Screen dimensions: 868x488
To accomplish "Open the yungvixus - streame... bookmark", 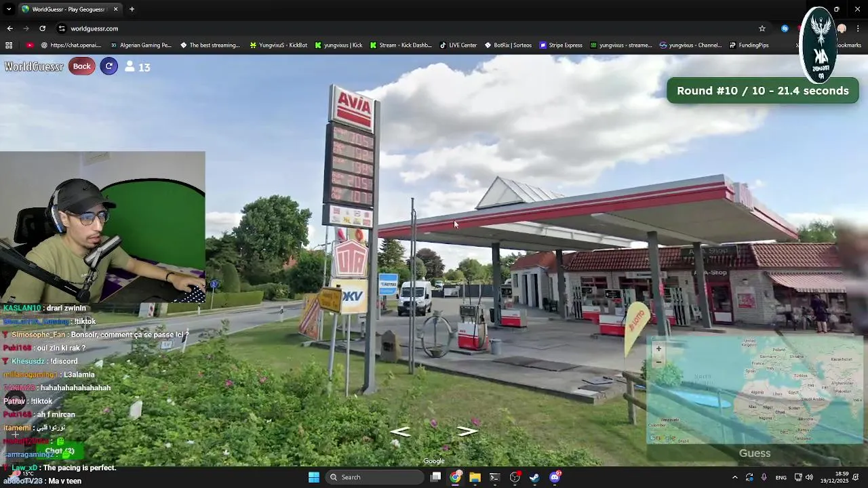I will [621, 45].
